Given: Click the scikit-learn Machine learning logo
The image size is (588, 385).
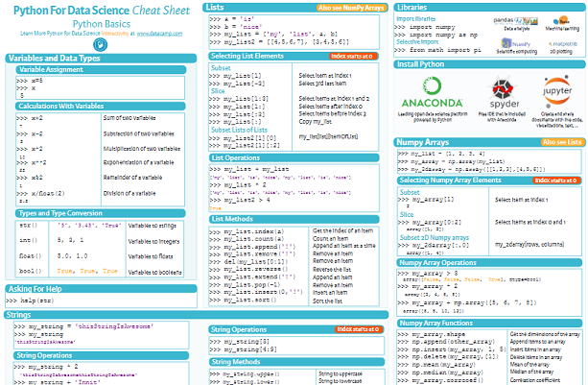Looking at the screenshot, I should (561, 20).
